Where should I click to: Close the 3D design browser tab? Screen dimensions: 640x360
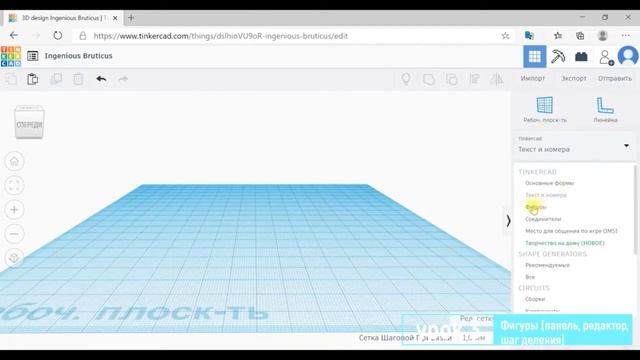click(x=115, y=18)
